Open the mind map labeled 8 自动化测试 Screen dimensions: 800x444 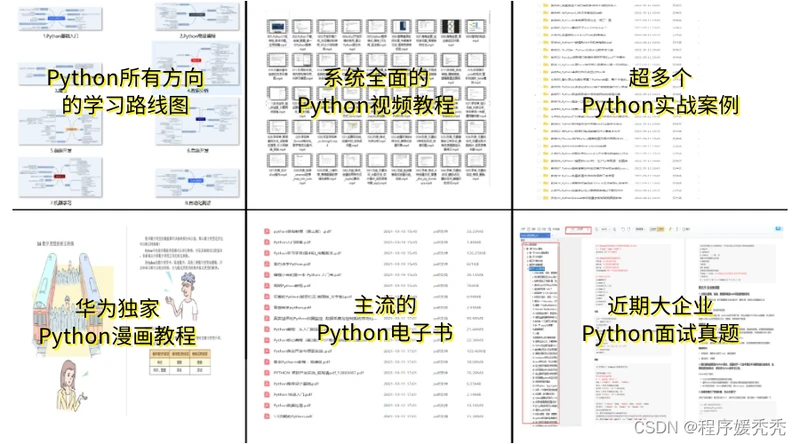click(x=197, y=183)
